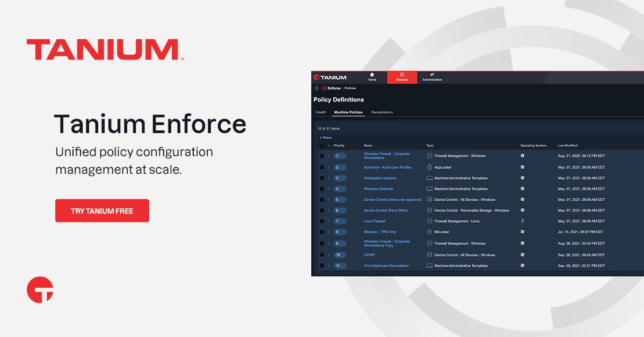The height and width of the screenshot is (337, 644).
Task: Open the CIGRP policy link
Action: pyautogui.click(x=369, y=254)
